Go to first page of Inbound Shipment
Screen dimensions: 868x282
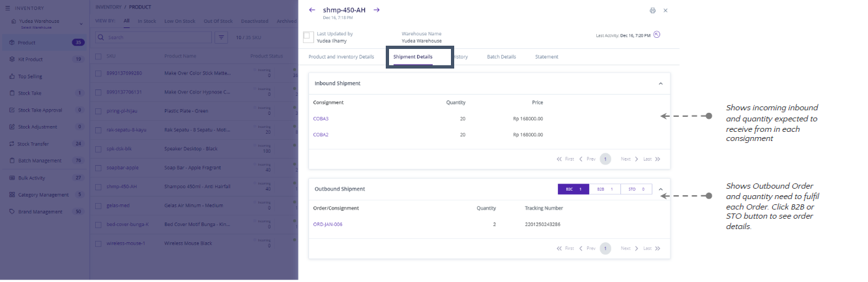pos(566,159)
